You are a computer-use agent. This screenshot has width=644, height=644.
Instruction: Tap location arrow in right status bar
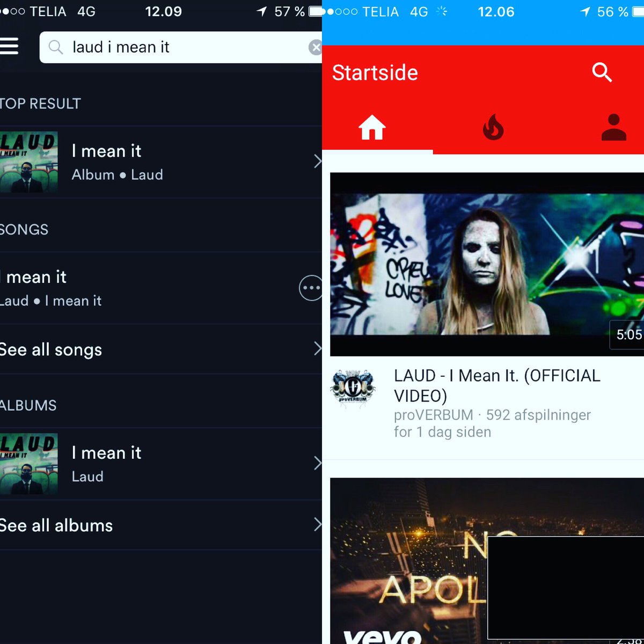(x=584, y=12)
